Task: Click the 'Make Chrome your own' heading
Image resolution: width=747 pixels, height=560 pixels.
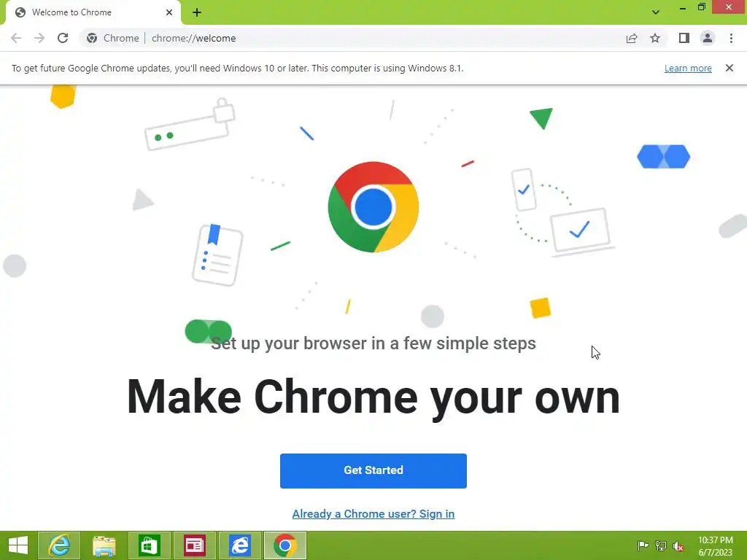Action: (373, 397)
